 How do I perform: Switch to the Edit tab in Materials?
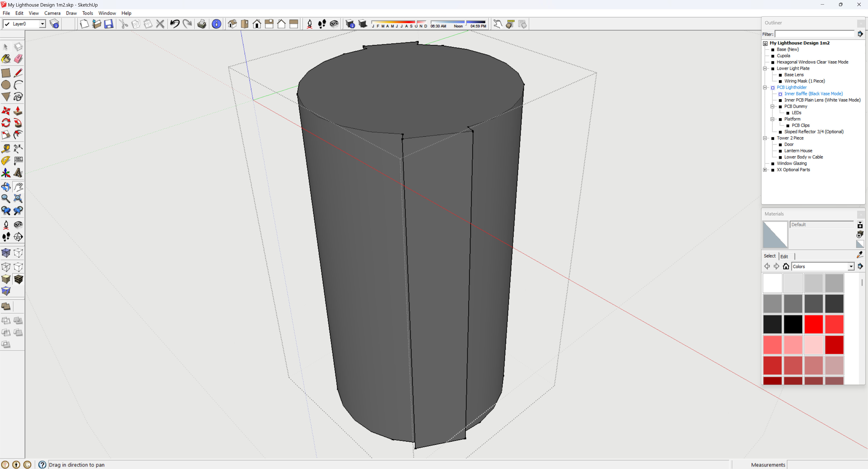click(x=784, y=256)
